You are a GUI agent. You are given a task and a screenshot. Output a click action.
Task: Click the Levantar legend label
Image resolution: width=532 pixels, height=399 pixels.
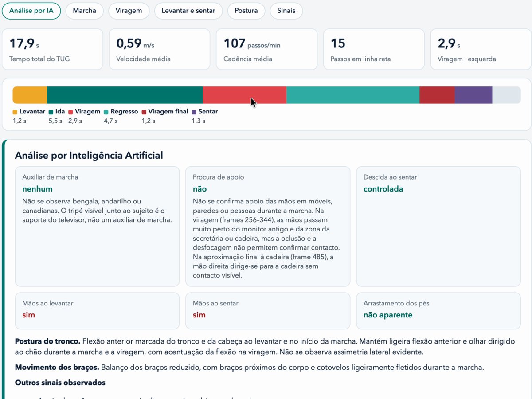(x=32, y=112)
